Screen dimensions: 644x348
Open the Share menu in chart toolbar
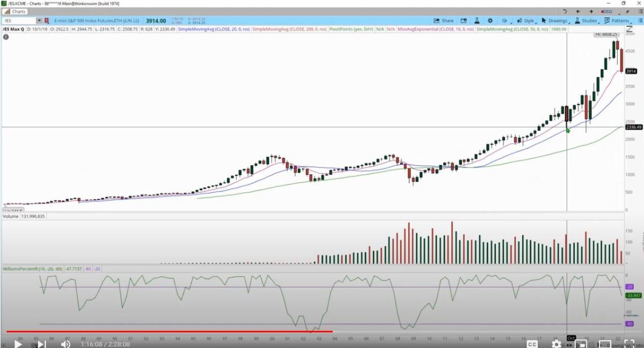click(x=443, y=20)
